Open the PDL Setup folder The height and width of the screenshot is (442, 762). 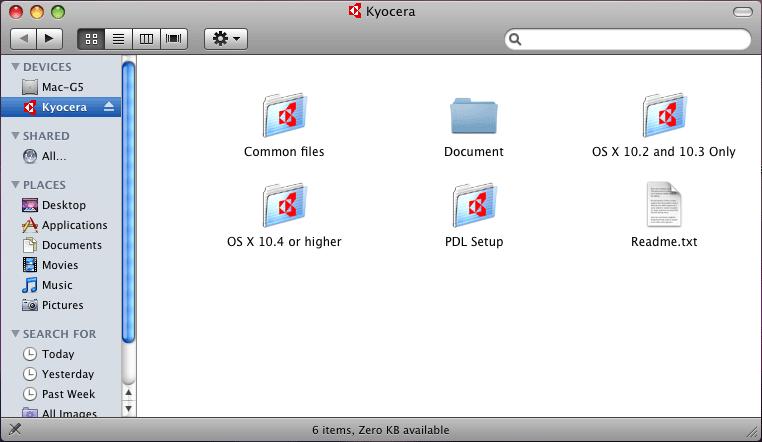pyautogui.click(x=474, y=205)
